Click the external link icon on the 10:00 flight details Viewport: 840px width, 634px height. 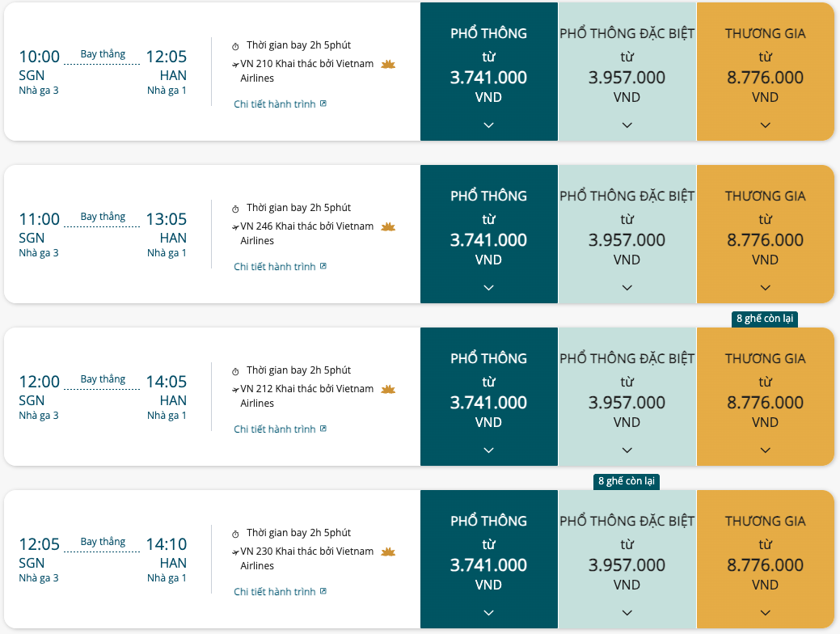point(323,104)
